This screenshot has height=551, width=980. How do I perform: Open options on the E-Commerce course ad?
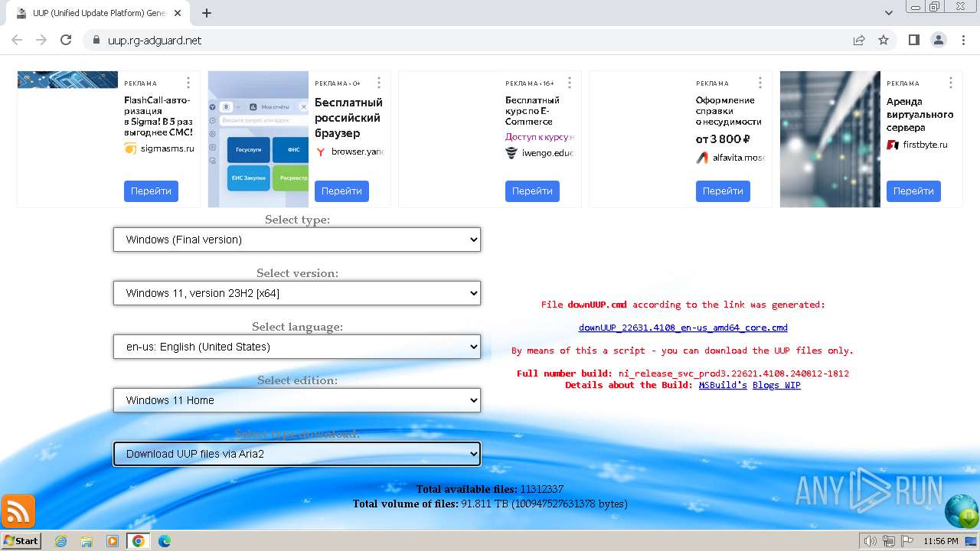click(x=570, y=83)
